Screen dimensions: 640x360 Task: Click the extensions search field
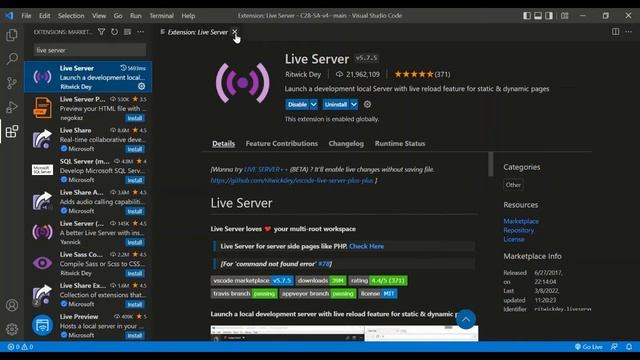pyautogui.click(x=90, y=50)
